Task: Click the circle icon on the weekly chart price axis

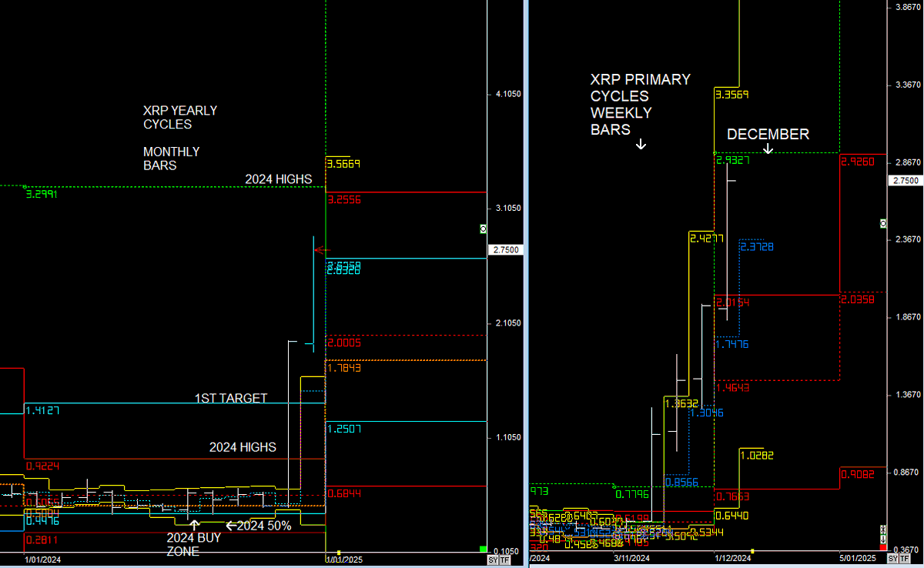Action: click(x=882, y=223)
